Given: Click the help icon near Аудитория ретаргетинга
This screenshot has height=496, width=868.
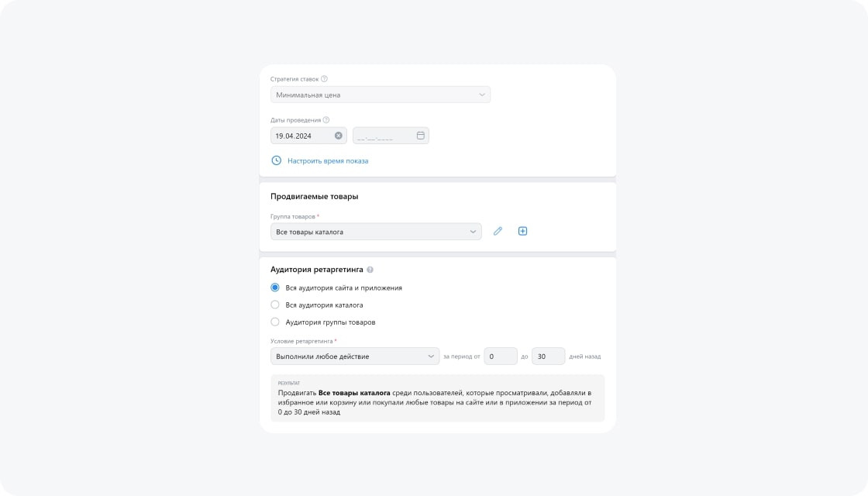Looking at the screenshot, I should [370, 270].
